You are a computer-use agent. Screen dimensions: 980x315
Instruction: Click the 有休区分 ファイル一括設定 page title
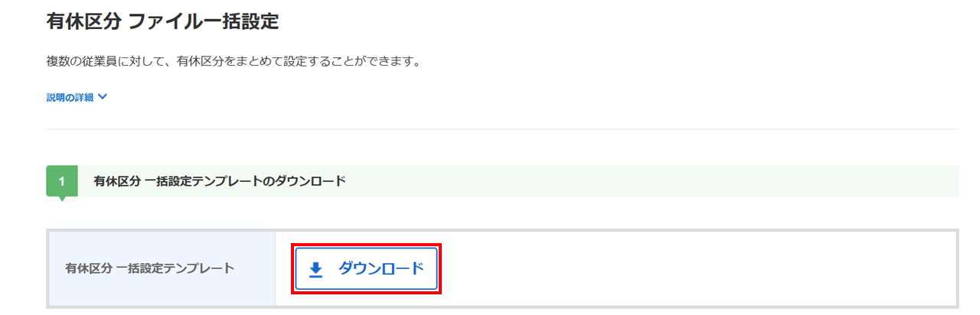tap(162, 22)
